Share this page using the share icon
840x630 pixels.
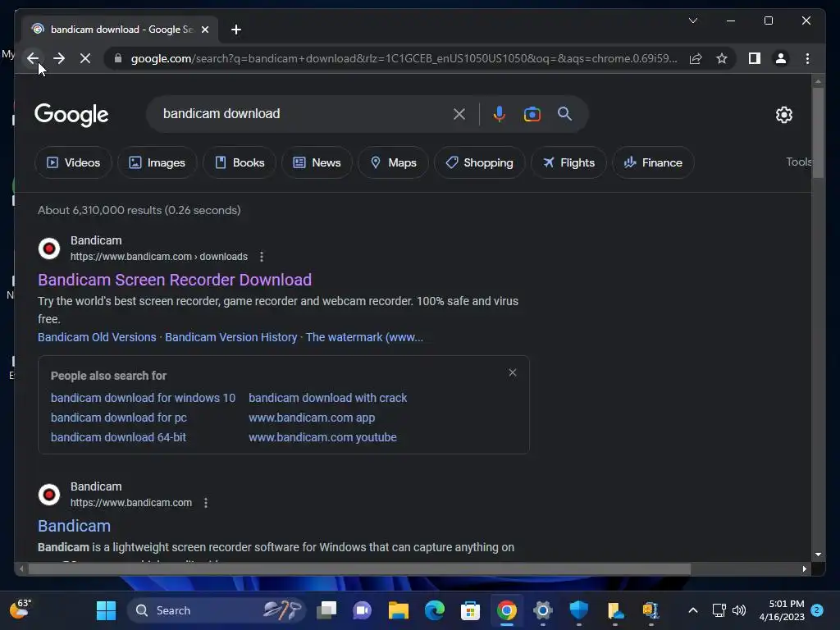coord(696,58)
